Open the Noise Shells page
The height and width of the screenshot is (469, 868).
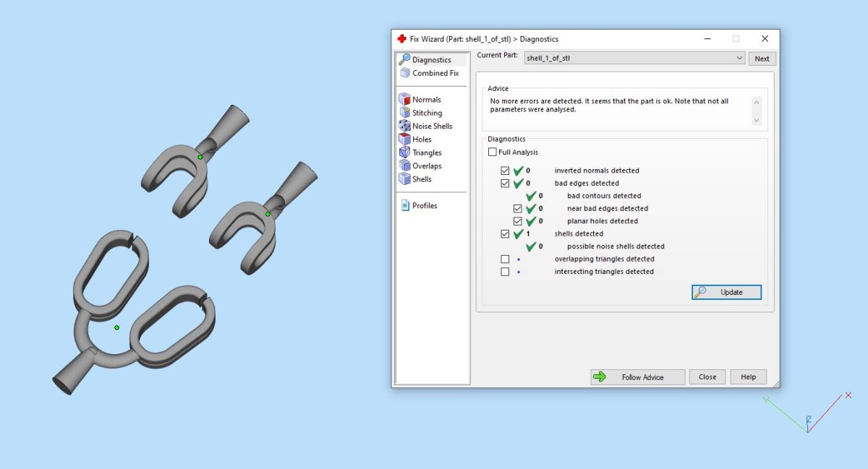pos(426,126)
